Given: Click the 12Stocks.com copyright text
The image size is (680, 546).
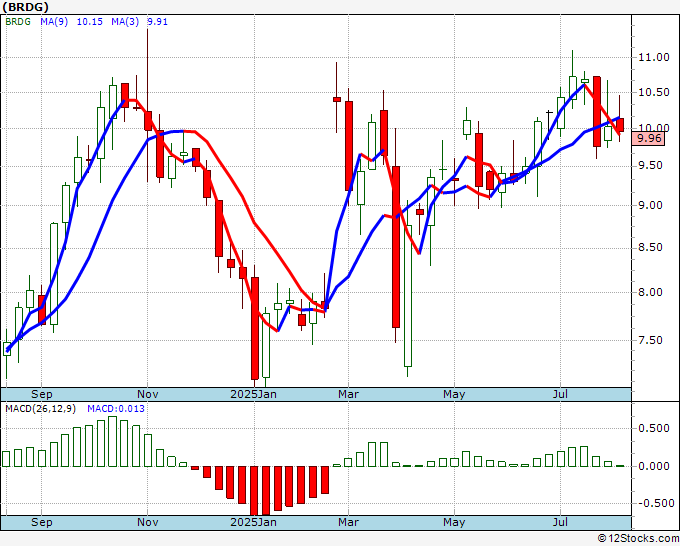Looking at the screenshot, I should pos(638,539).
